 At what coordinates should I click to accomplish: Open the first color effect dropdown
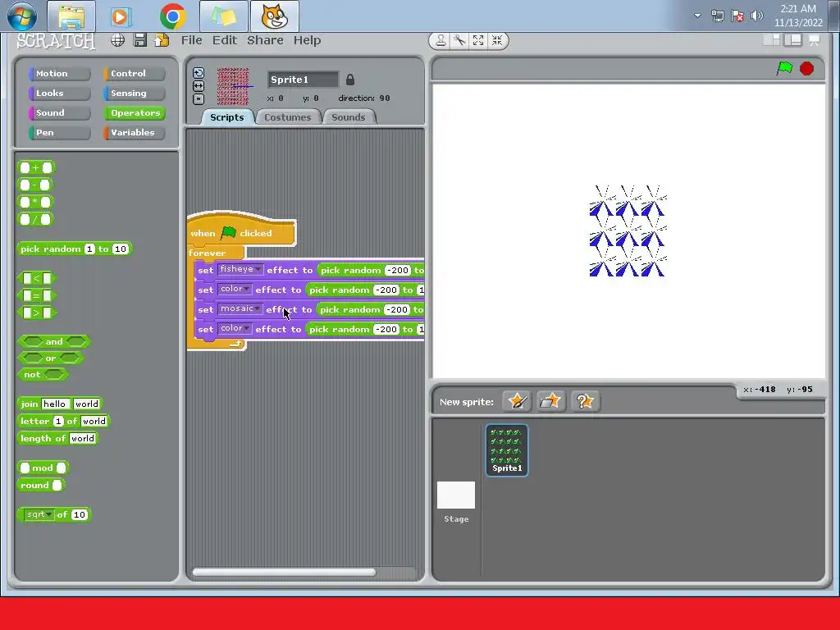[235, 290]
